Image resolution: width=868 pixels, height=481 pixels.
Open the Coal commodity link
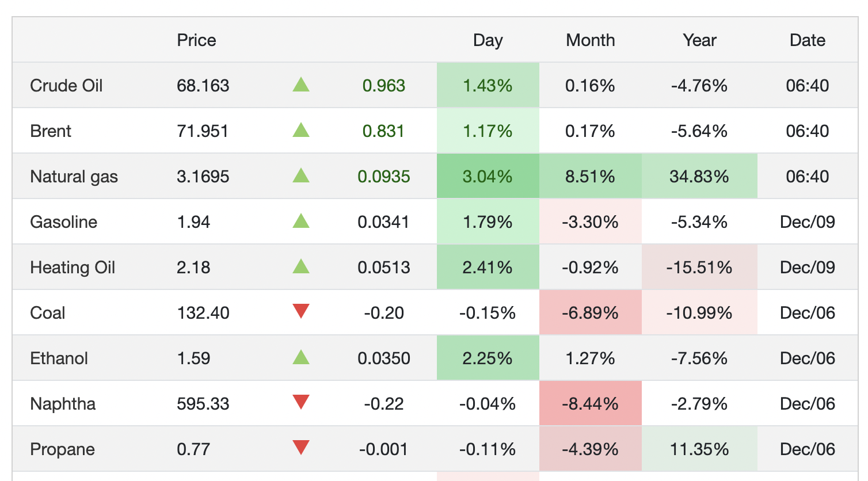click(x=47, y=313)
